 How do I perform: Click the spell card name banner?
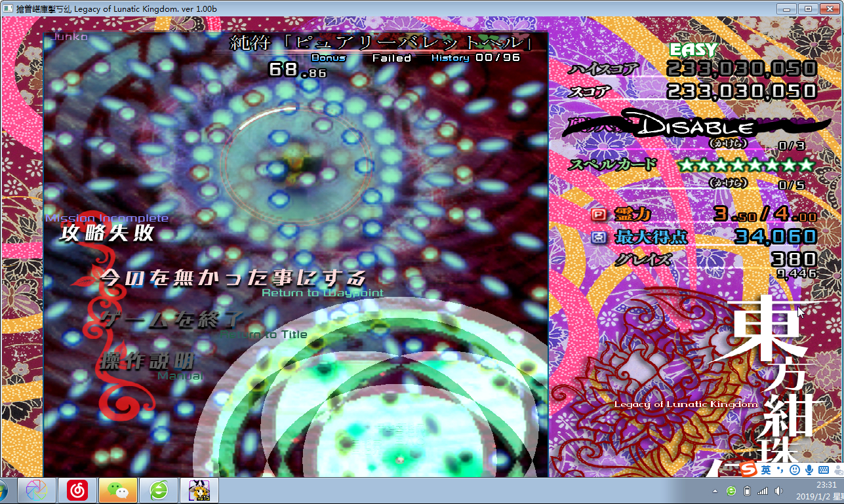click(381, 43)
